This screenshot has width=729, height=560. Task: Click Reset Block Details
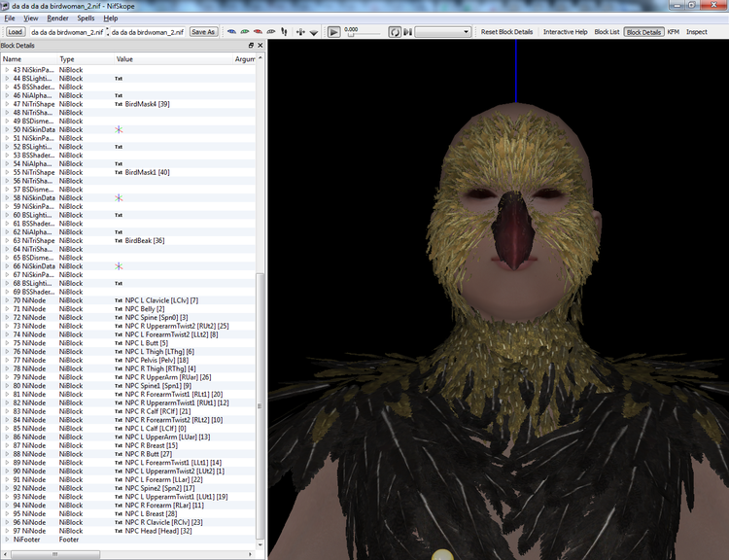pos(506,32)
